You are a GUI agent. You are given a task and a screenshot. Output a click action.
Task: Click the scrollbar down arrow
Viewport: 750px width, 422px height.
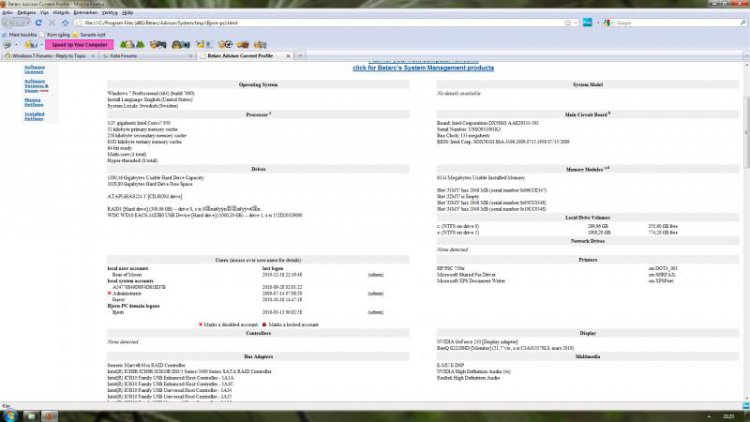(747, 398)
